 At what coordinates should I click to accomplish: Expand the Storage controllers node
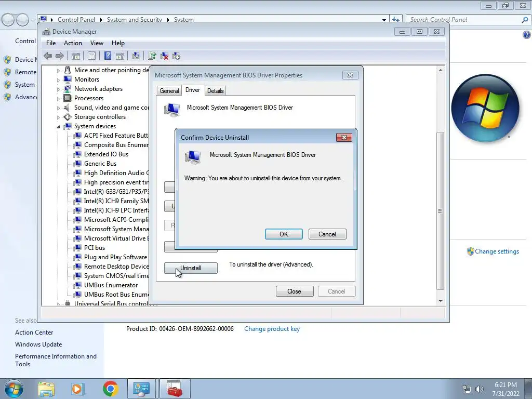point(58,117)
